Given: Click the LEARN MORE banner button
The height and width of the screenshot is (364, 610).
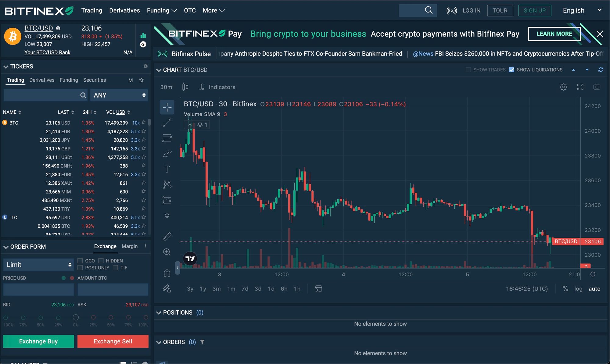Looking at the screenshot, I should [x=554, y=34].
